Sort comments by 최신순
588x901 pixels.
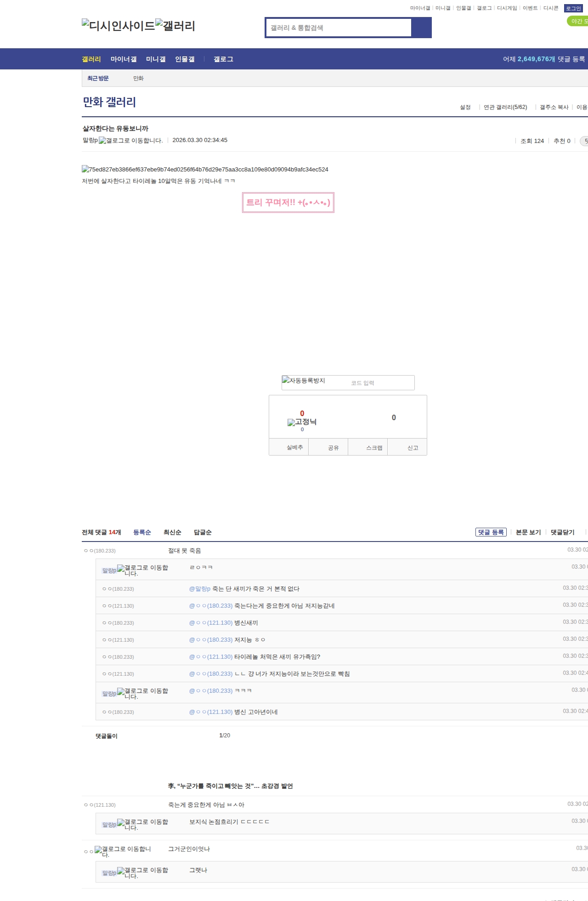(172, 532)
